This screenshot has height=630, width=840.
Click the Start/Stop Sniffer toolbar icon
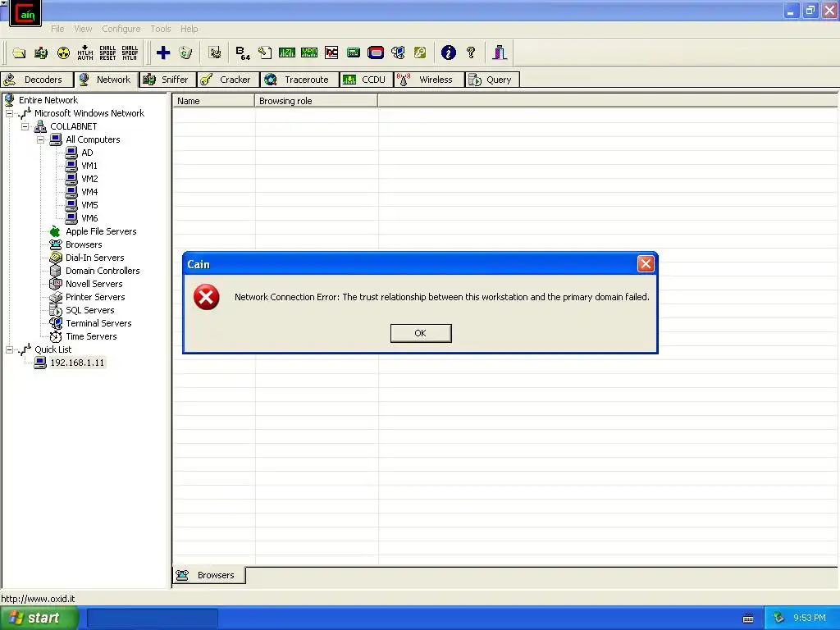pyautogui.click(x=41, y=52)
